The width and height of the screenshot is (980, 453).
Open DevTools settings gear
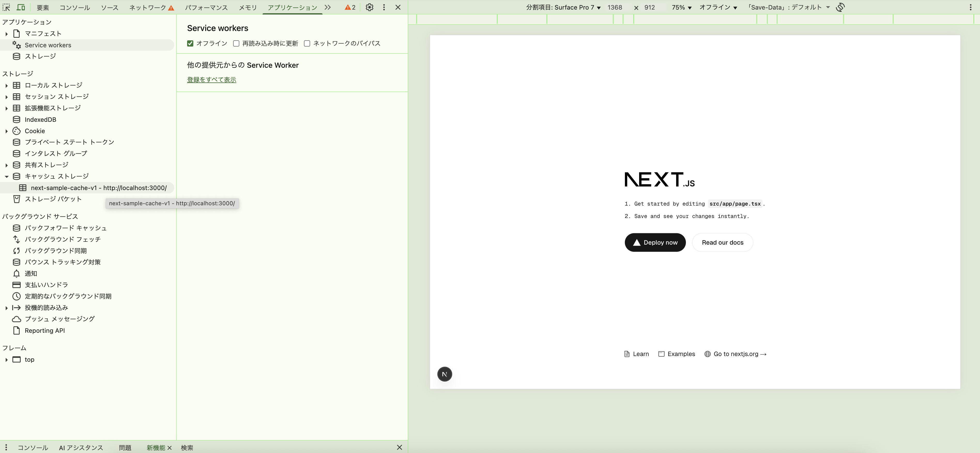369,7
